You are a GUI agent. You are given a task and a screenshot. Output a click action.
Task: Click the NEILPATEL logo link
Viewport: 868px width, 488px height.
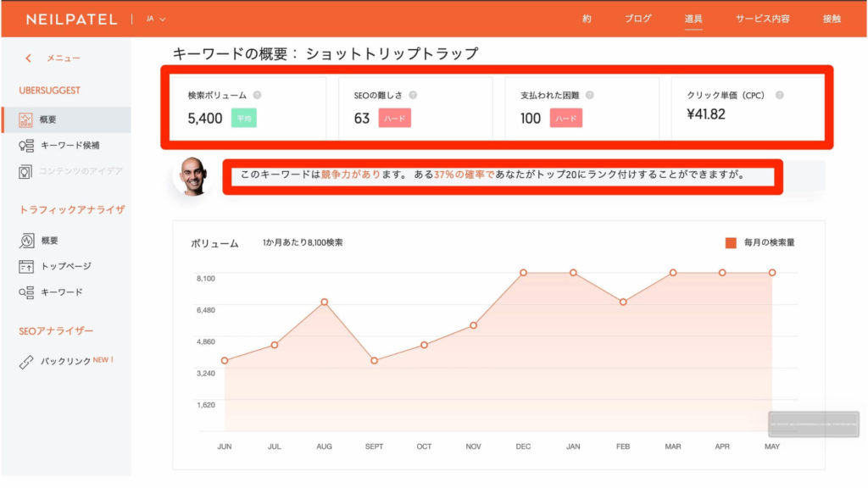point(71,19)
